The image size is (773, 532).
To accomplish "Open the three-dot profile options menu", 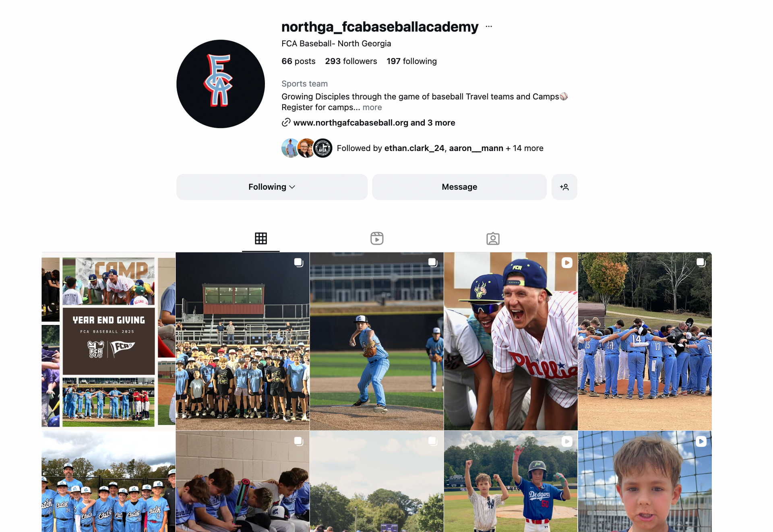I will (489, 27).
